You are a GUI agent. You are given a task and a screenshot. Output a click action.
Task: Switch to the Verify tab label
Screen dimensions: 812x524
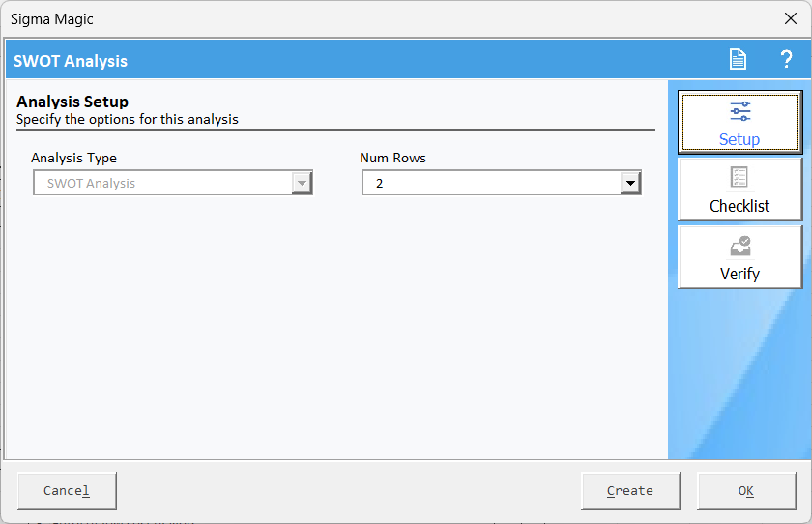739,274
